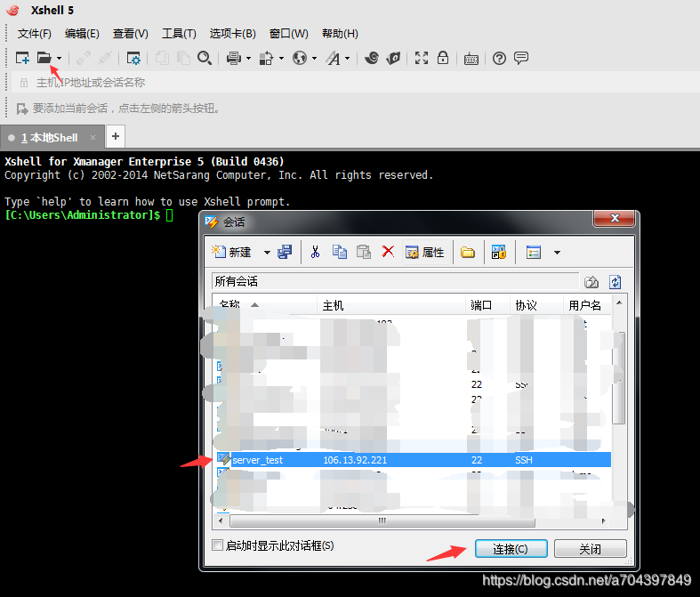Click the Find magnifier icon
Viewport: 700px width, 597px height.
pos(205,58)
